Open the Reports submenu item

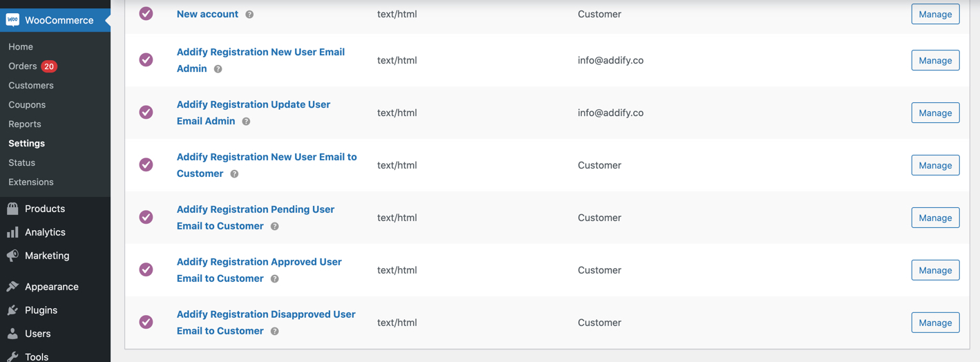(25, 124)
